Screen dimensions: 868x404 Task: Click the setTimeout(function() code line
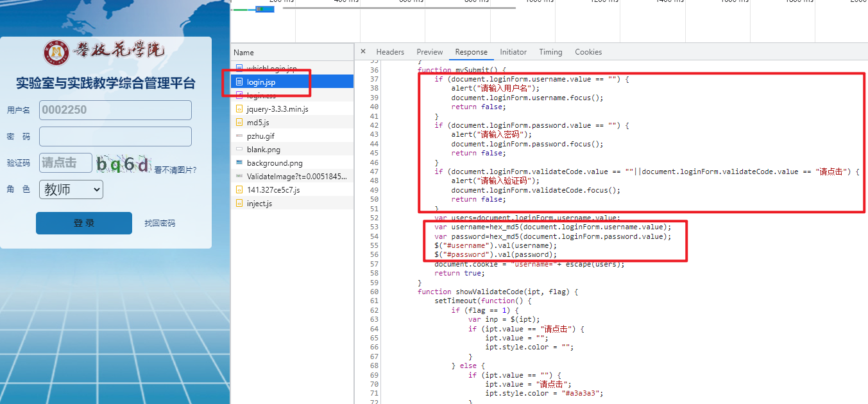click(483, 301)
